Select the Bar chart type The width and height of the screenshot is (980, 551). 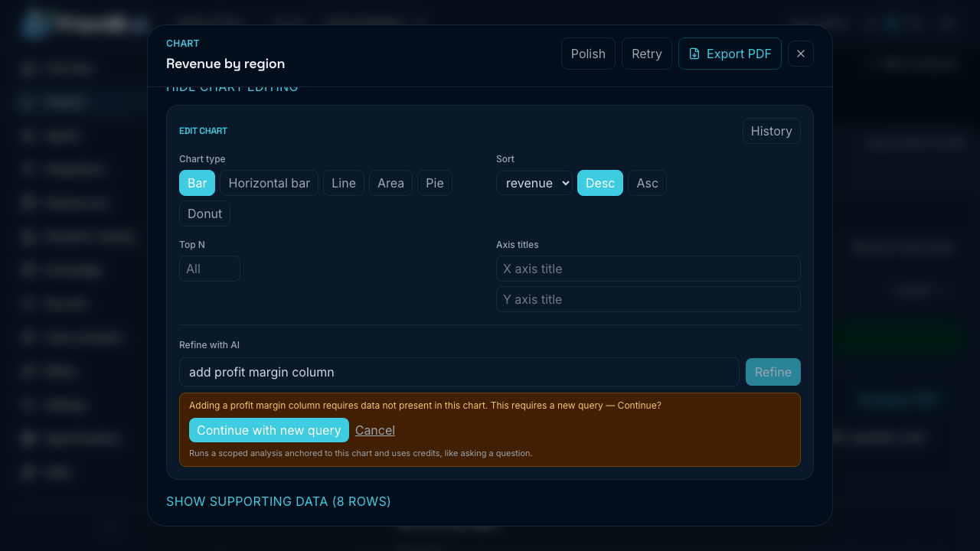coord(197,183)
